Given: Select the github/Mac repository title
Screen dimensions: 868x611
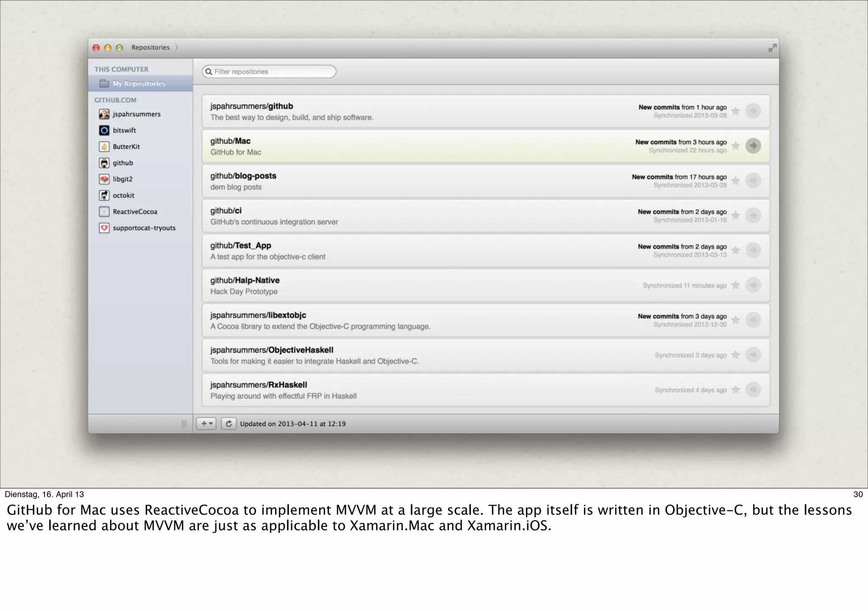Looking at the screenshot, I should (230, 141).
